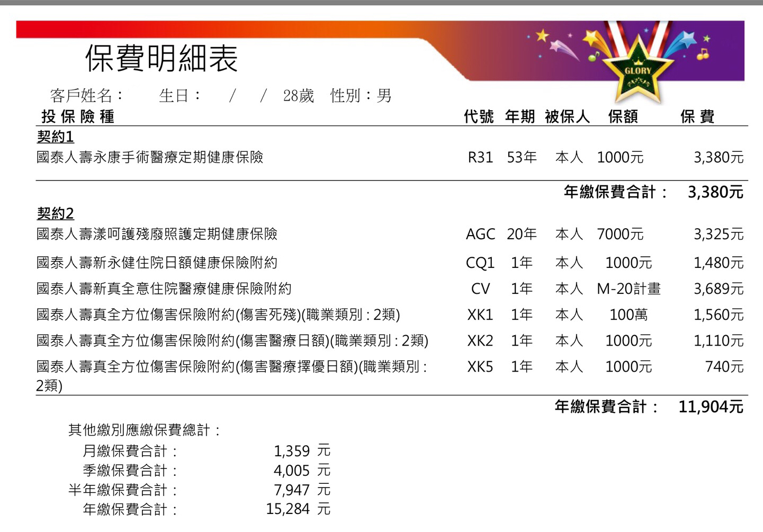Click 1年 in the CQ1 row
Image resolution: width=763 pixels, height=532 pixels.
(522, 263)
